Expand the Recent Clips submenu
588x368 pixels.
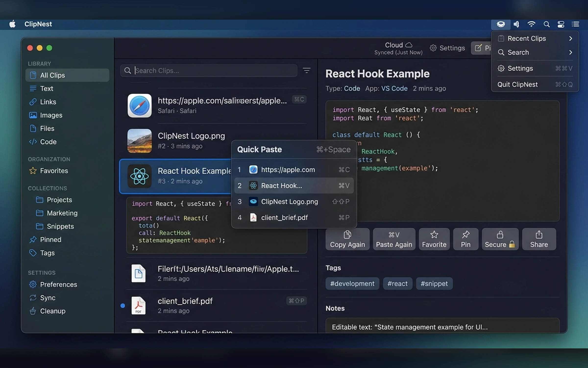[535, 39]
